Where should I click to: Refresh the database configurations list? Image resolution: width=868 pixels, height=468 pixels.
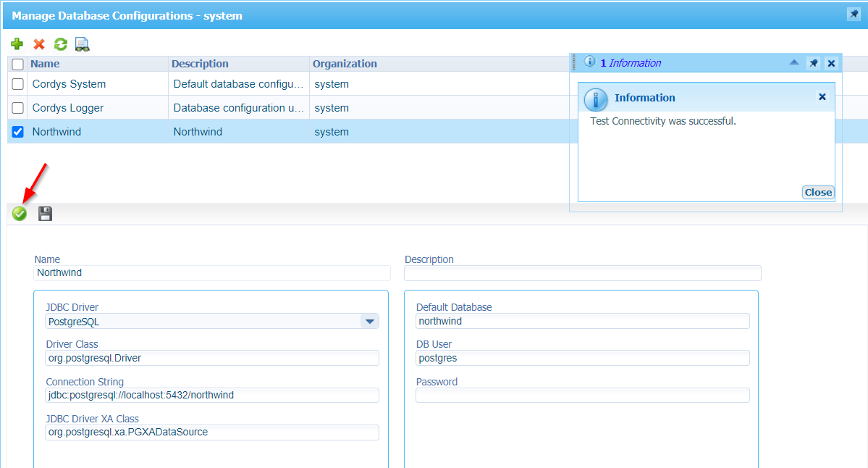pyautogui.click(x=61, y=44)
